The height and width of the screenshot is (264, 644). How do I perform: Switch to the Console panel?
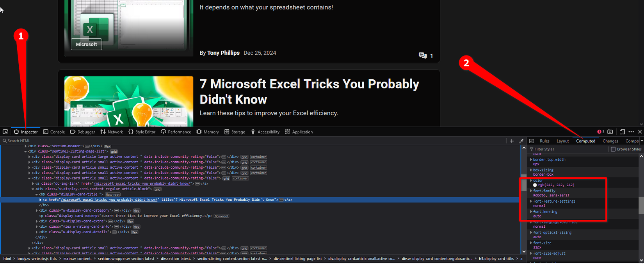(54, 132)
